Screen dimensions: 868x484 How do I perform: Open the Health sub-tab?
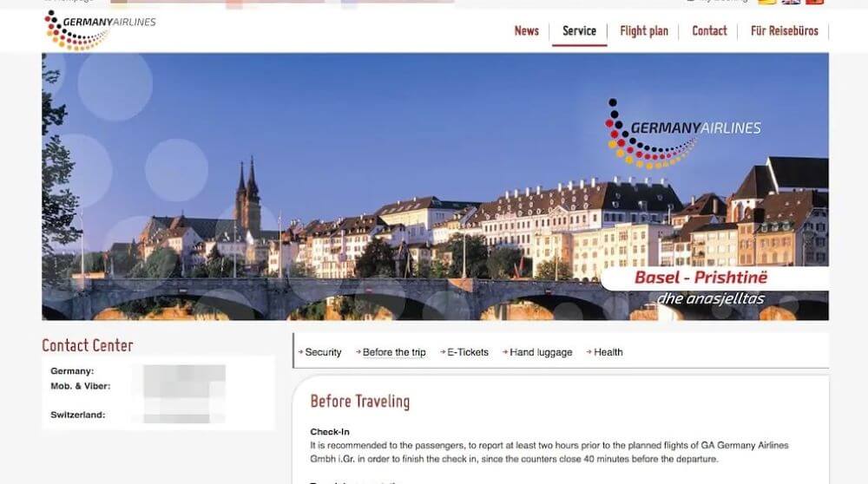[608, 352]
